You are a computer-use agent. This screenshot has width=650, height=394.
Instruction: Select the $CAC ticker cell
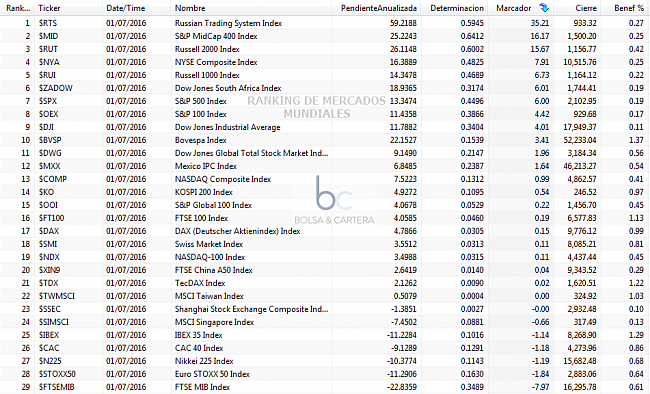(49, 348)
